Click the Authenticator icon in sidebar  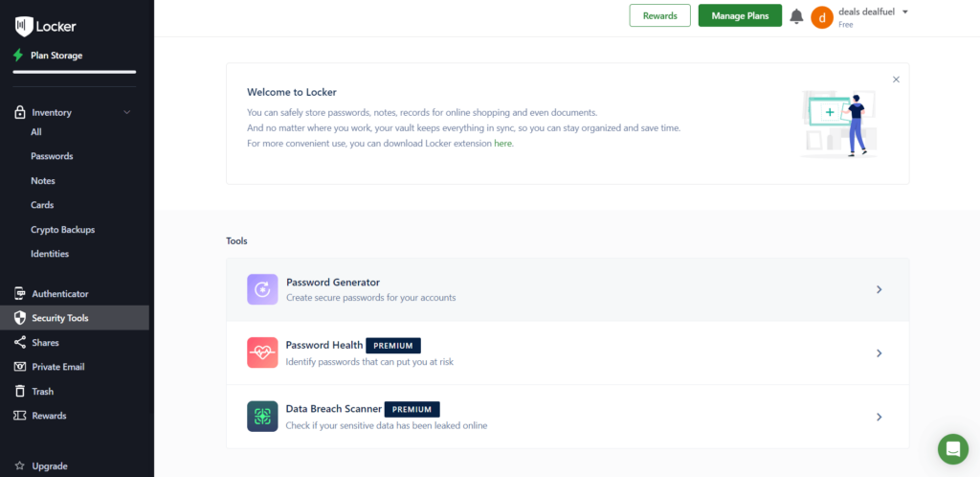click(x=19, y=294)
